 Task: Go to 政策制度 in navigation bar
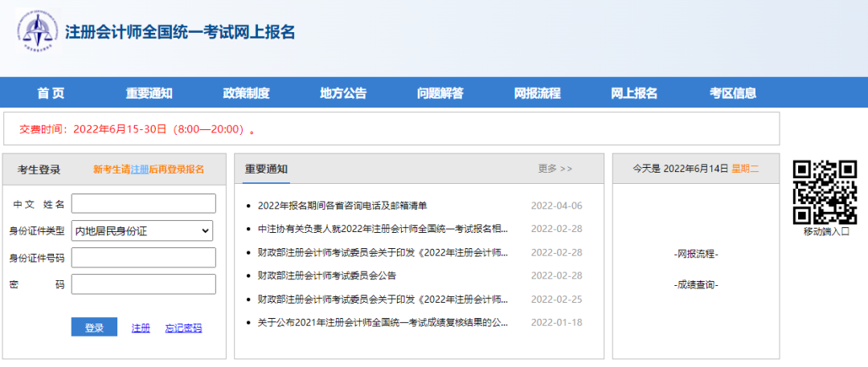(247, 93)
